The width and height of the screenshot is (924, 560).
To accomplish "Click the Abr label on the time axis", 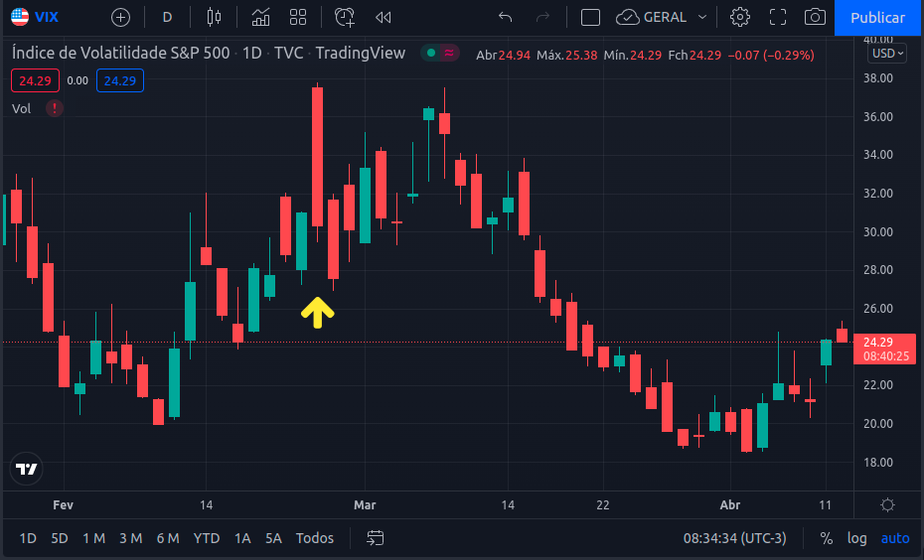I will click(730, 504).
